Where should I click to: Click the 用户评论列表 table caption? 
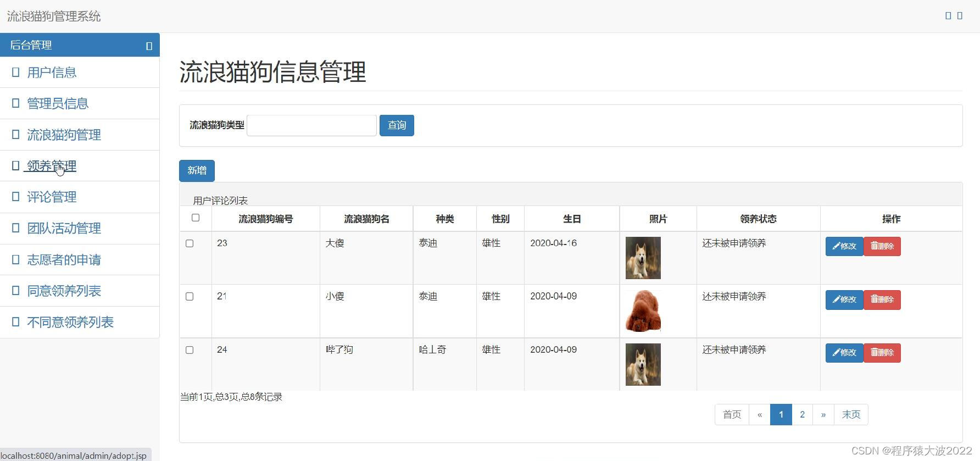(220, 201)
